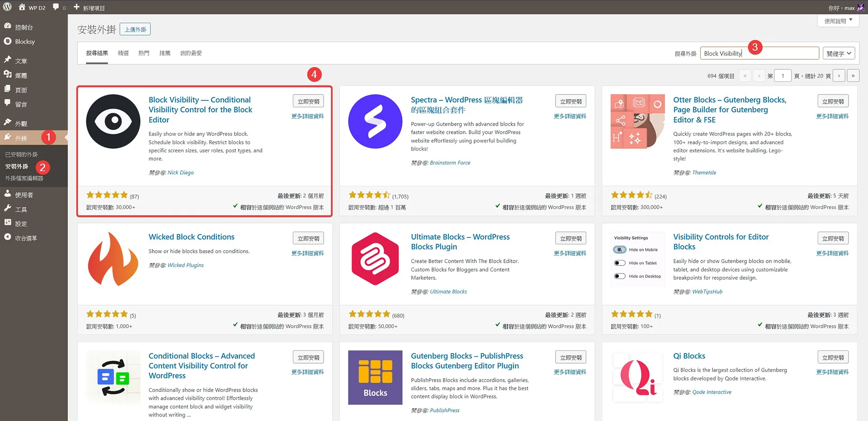Expand the 使用說明 help dropdown
This screenshot has width=868, height=421.
(x=838, y=21)
